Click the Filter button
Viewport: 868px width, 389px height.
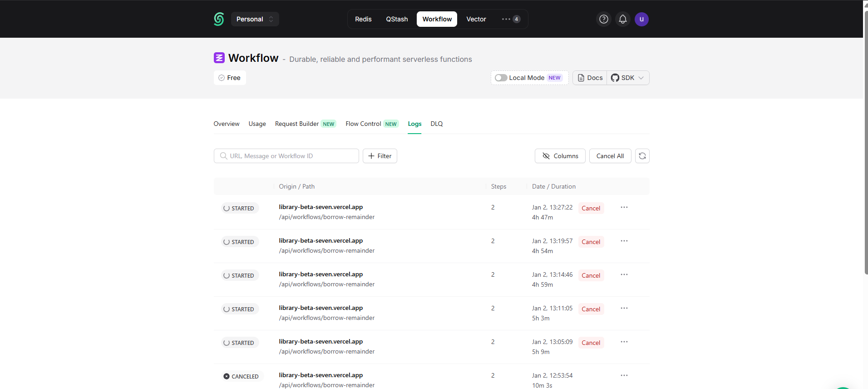[380, 156]
